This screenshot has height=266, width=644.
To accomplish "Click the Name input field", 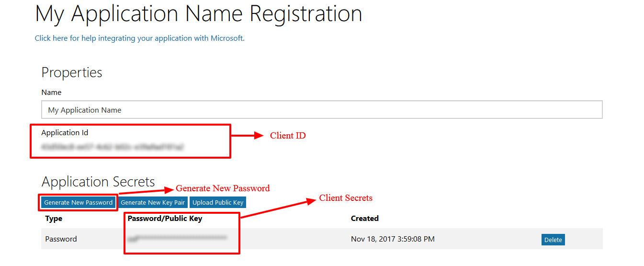I will point(321,110).
